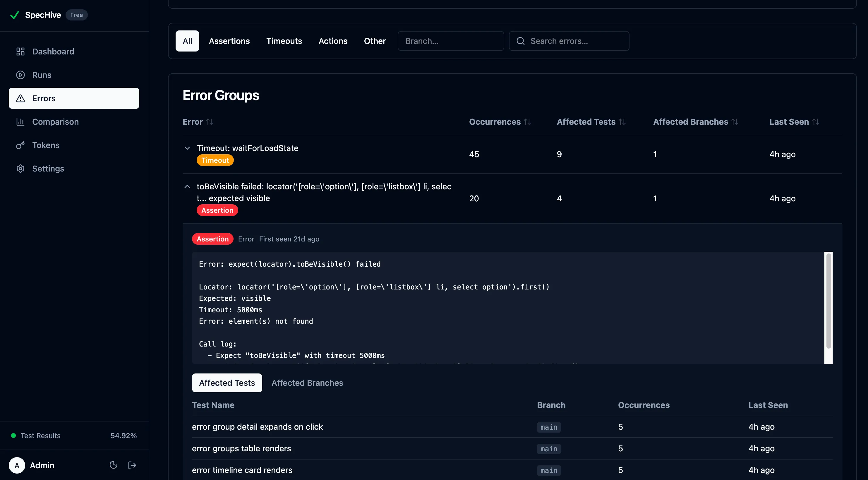Click the 20 occurrences value

474,198
